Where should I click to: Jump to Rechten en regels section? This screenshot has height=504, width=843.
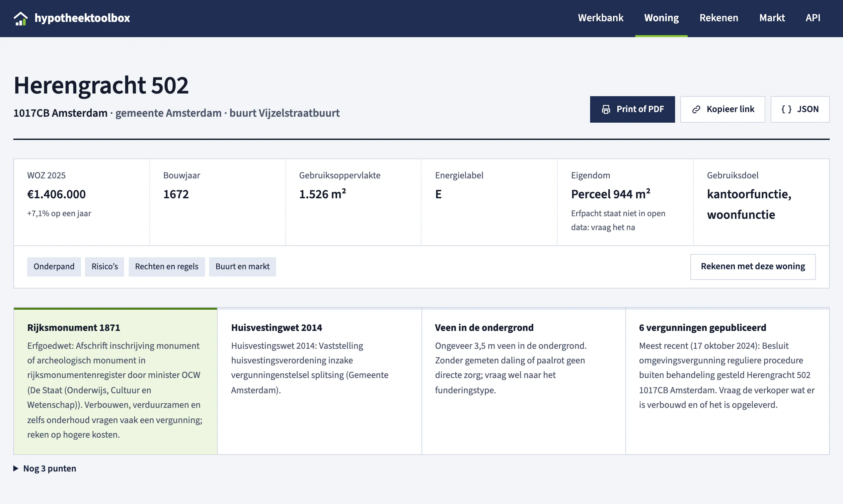167,267
